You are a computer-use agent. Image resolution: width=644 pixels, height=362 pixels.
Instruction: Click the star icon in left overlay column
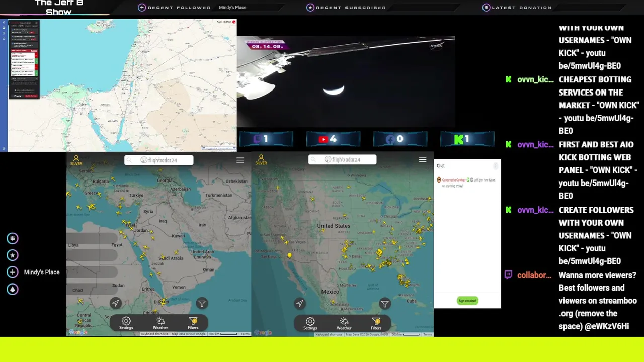[13, 255]
